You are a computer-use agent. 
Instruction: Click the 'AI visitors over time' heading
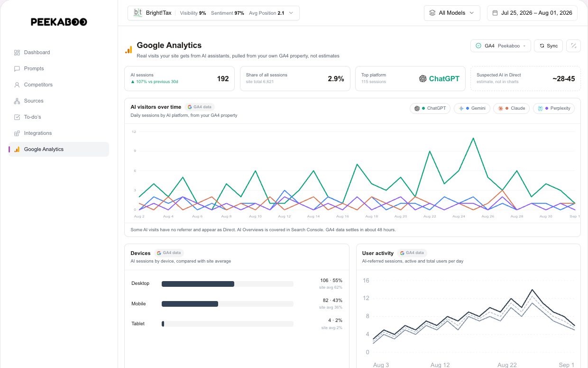156,107
